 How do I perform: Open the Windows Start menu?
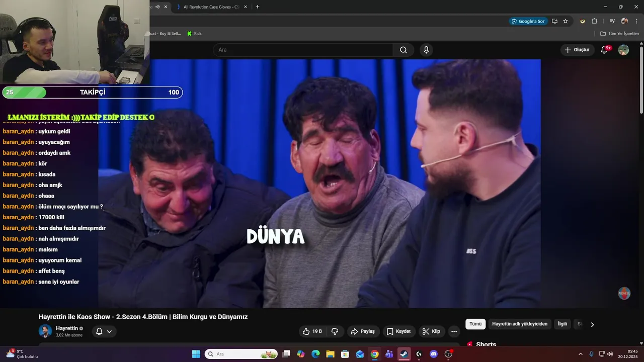click(x=196, y=354)
